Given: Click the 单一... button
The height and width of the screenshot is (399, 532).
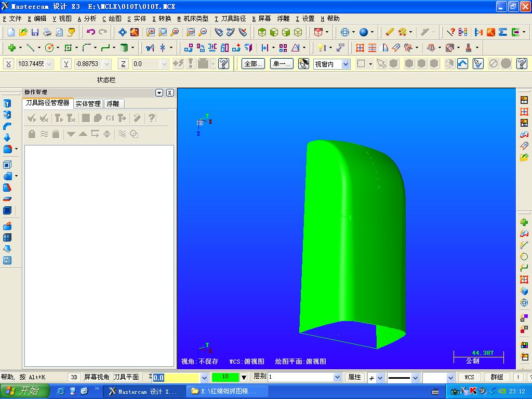Looking at the screenshot, I should pyautogui.click(x=282, y=64).
